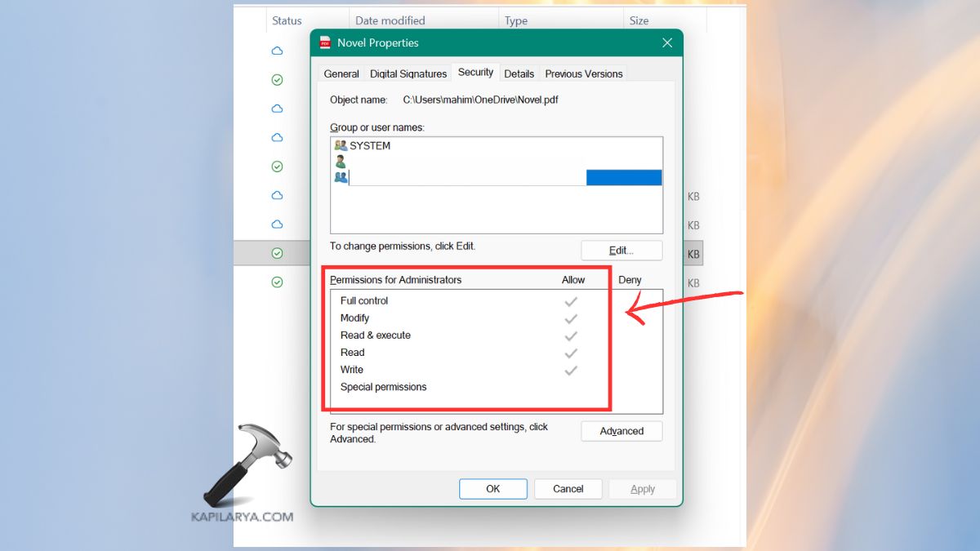
Task: Open the Details tab
Action: point(519,73)
